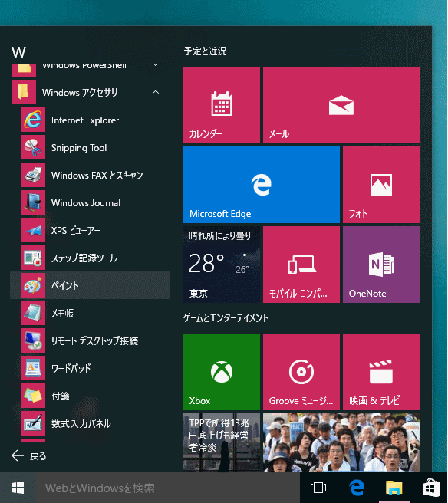Click the Windows アクセサリ folder icon
This screenshot has height=503, width=448.
pos(24,92)
